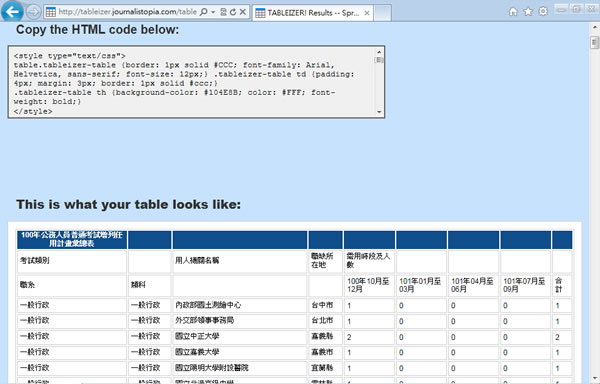Screen dimensions: 600x384
Task: Click the '內政部國土測繪中心' cell
Action: 240,305
